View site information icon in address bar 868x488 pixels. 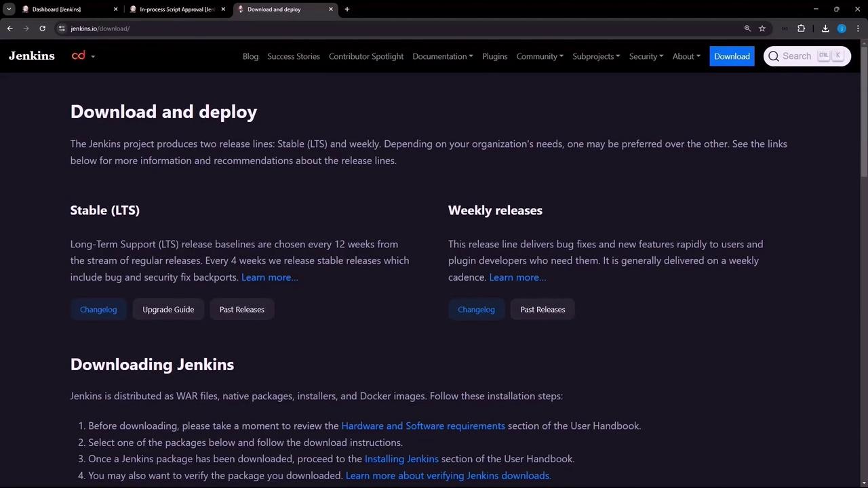(62, 28)
